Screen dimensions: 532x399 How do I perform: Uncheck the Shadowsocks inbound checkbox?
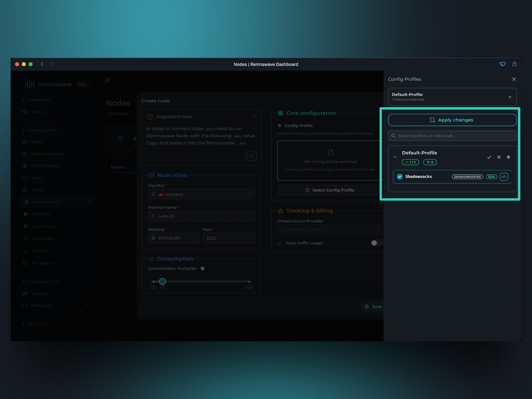(399, 177)
